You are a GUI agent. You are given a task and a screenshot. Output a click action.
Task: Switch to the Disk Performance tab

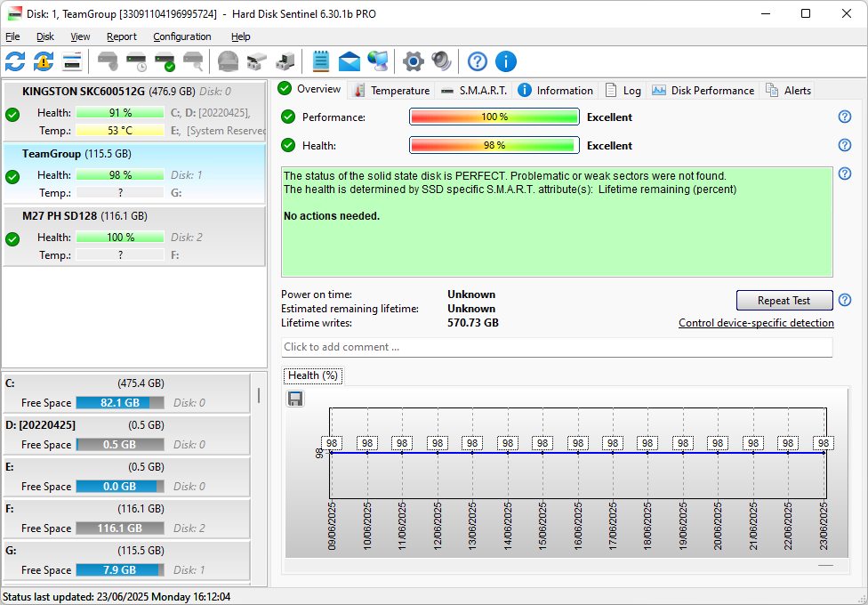[703, 91]
